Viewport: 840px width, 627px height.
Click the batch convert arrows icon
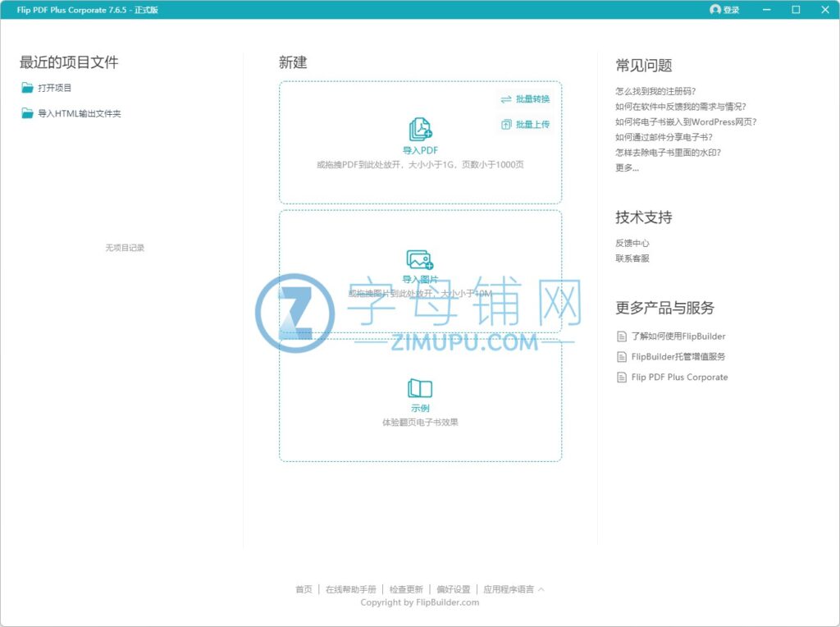click(x=505, y=99)
